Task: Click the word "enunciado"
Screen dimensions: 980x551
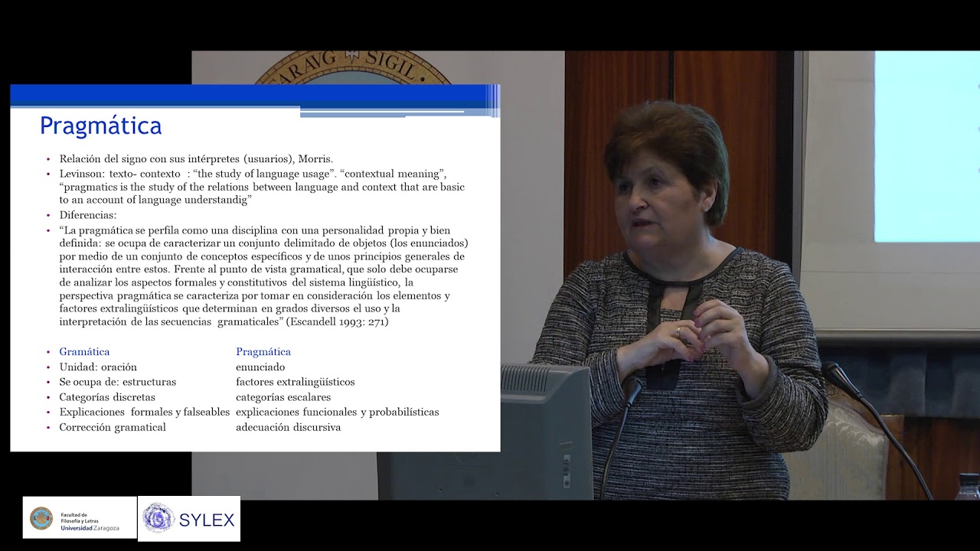Action: click(x=260, y=367)
